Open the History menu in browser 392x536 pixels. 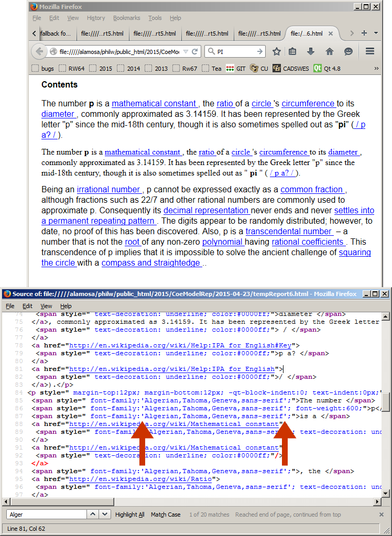pyautogui.click(x=96, y=18)
